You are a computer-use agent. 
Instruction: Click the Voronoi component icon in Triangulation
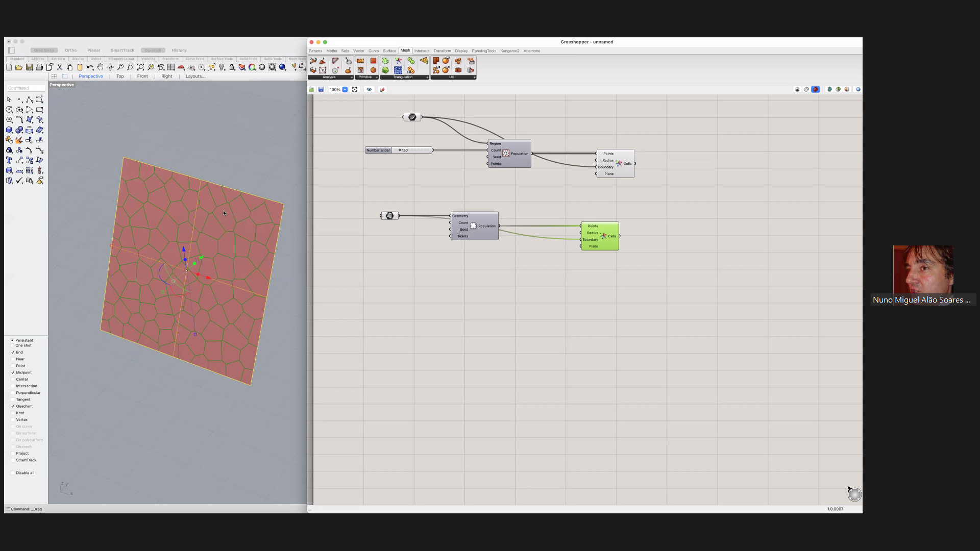point(398,61)
